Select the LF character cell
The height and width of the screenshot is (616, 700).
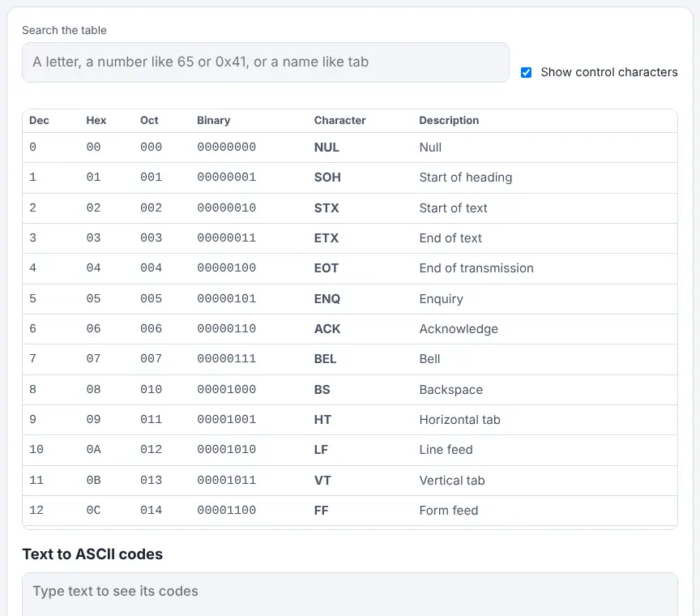coord(321,449)
